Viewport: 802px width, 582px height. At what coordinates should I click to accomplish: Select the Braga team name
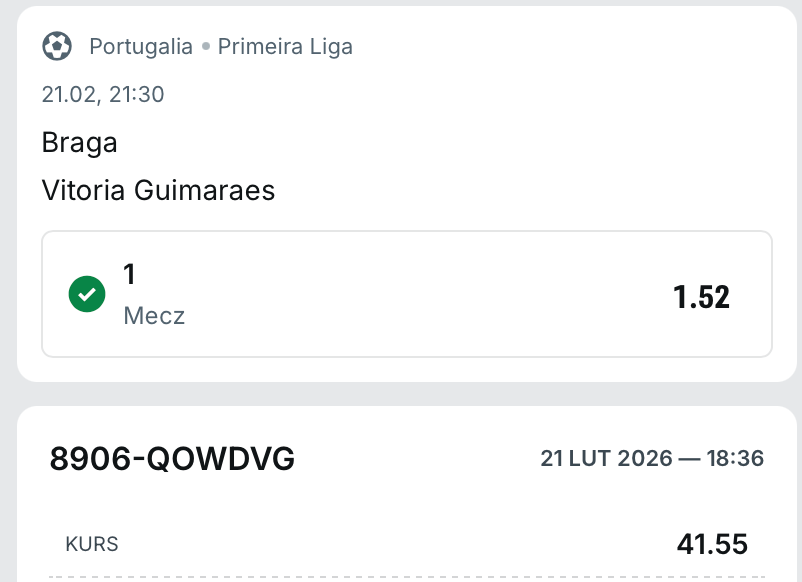(x=80, y=143)
